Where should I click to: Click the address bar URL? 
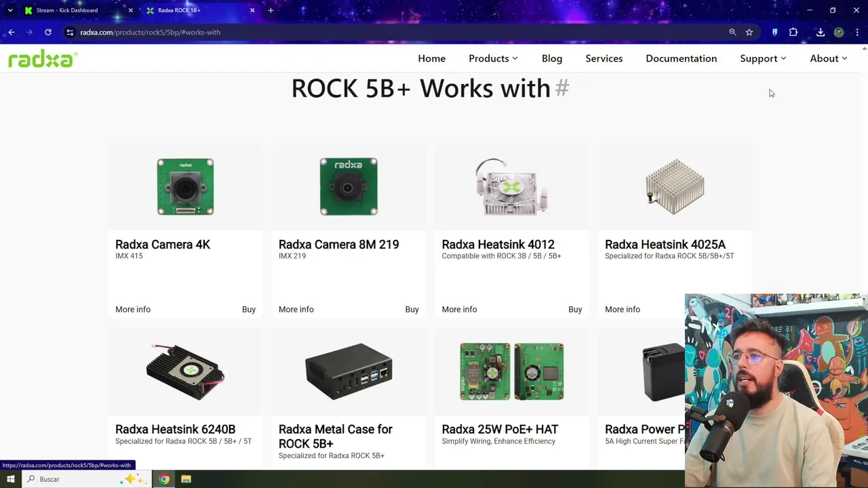(x=150, y=32)
